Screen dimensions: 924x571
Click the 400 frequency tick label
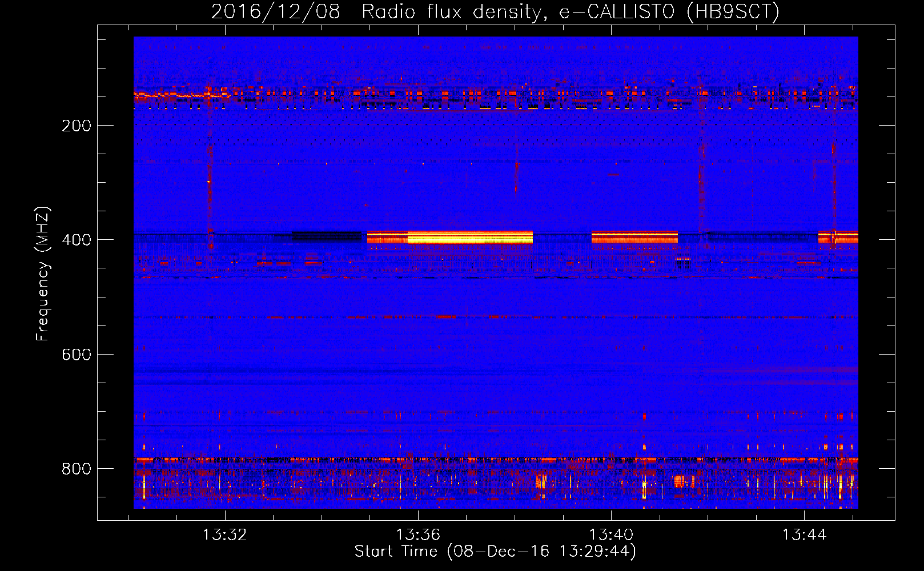pyautogui.click(x=77, y=240)
